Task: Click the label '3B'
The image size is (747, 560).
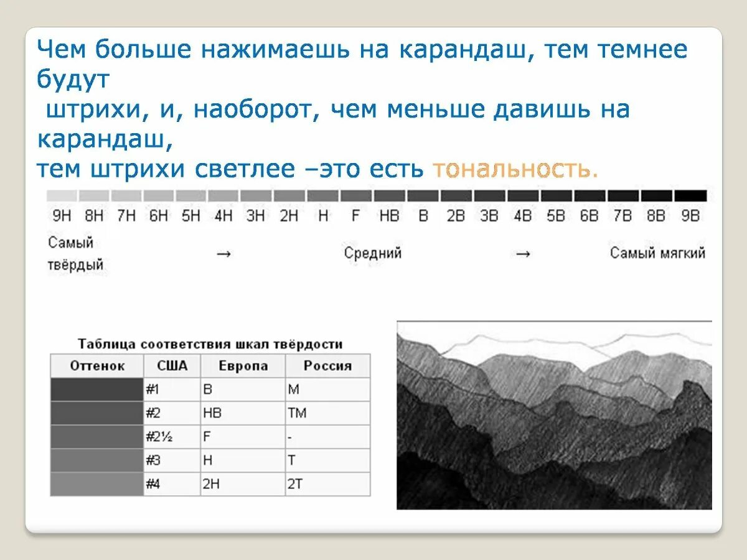Action: coord(489,217)
